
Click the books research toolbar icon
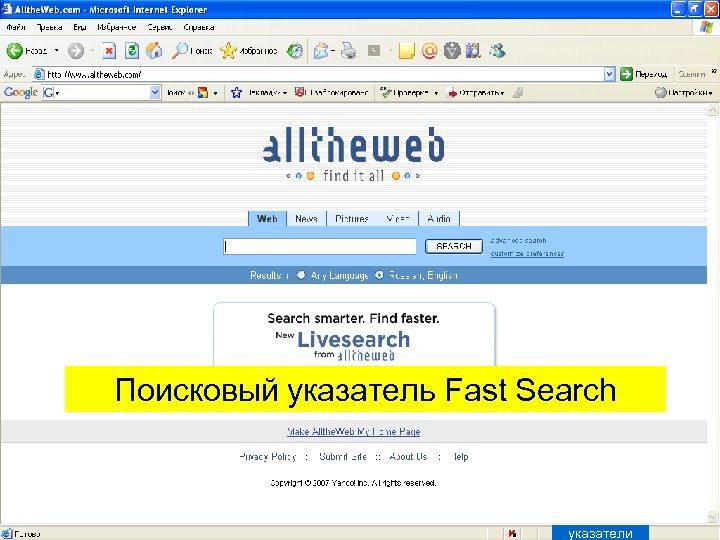[473, 51]
